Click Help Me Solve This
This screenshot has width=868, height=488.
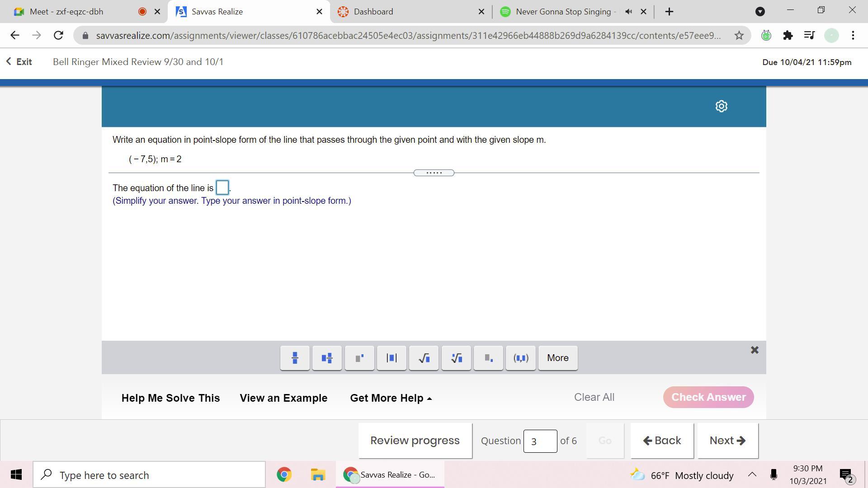[170, 398]
